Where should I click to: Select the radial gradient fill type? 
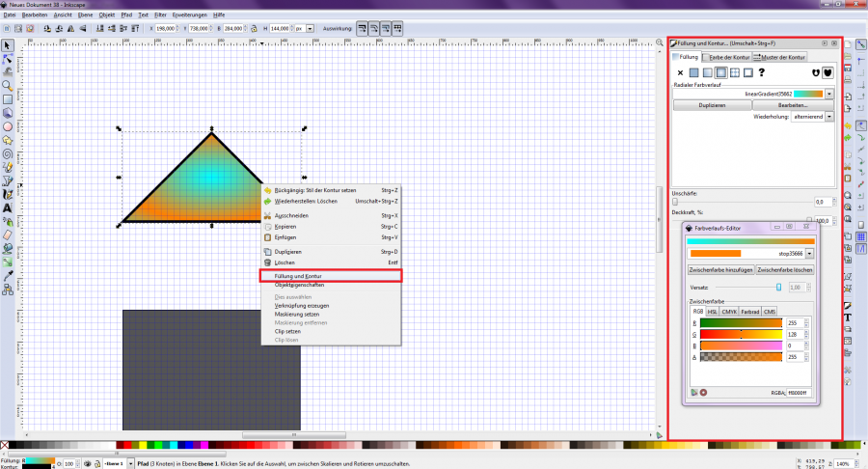tap(721, 72)
